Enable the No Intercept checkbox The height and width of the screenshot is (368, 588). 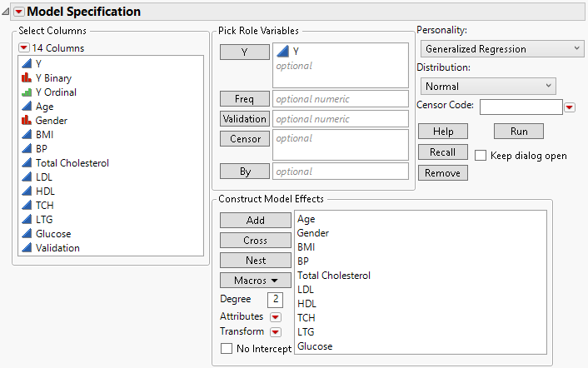click(227, 349)
